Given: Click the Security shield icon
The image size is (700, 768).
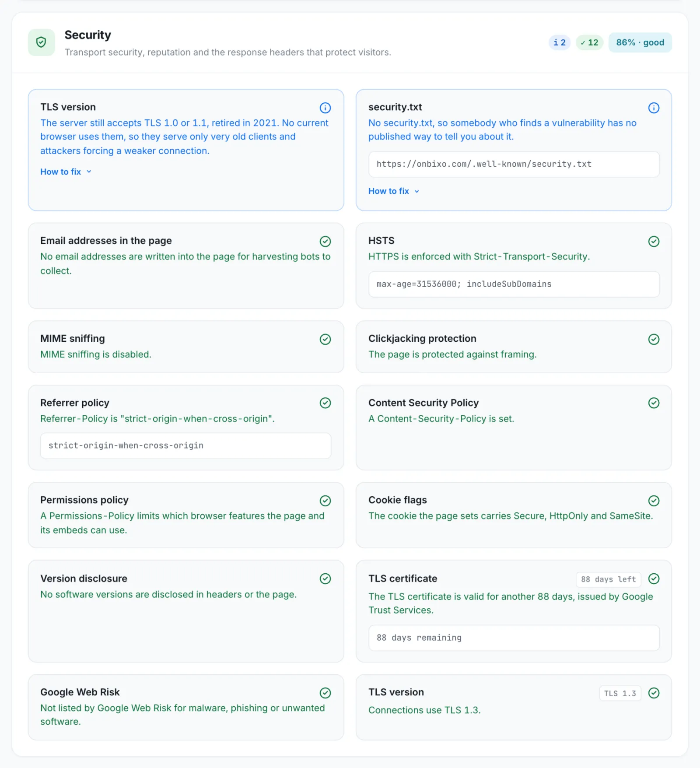Looking at the screenshot, I should 41,42.
